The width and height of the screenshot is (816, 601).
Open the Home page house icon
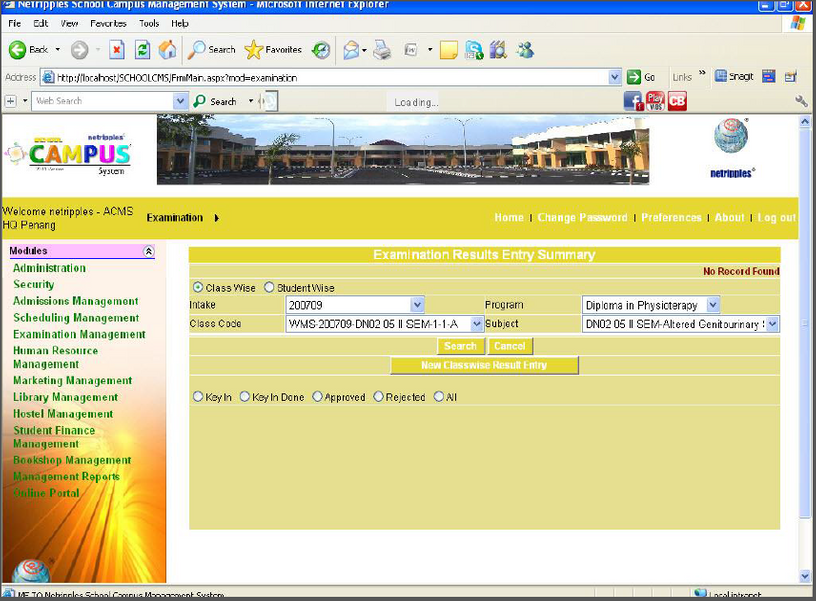coord(167,50)
